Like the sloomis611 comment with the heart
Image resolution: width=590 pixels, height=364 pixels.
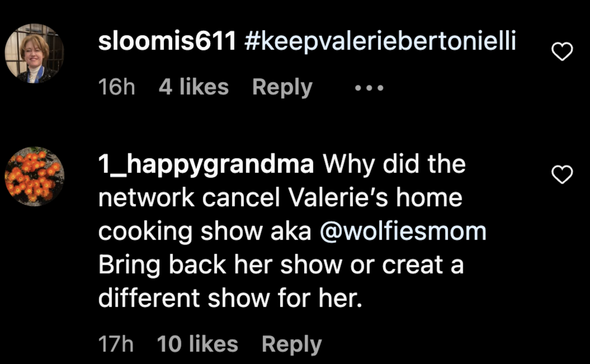[x=562, y=52]
